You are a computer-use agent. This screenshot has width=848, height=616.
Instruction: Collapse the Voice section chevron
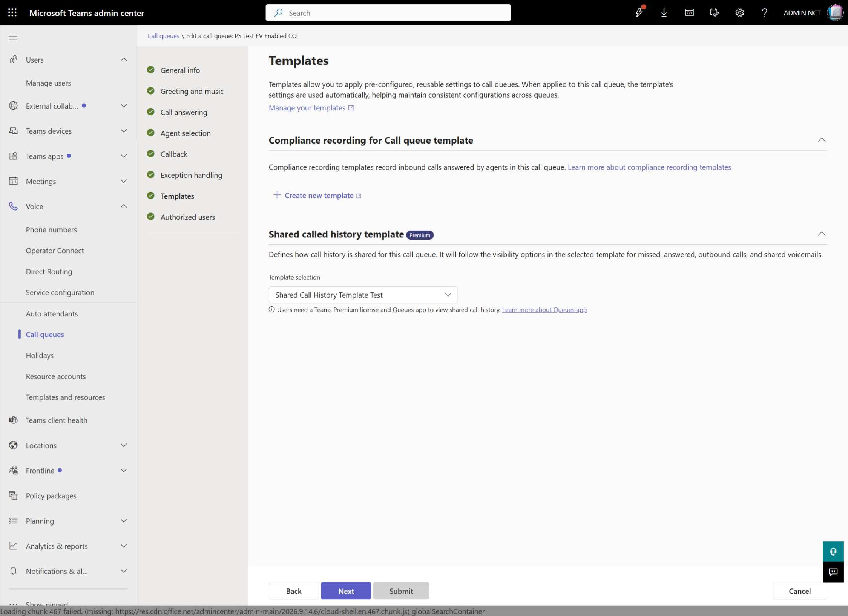point(124,206)
